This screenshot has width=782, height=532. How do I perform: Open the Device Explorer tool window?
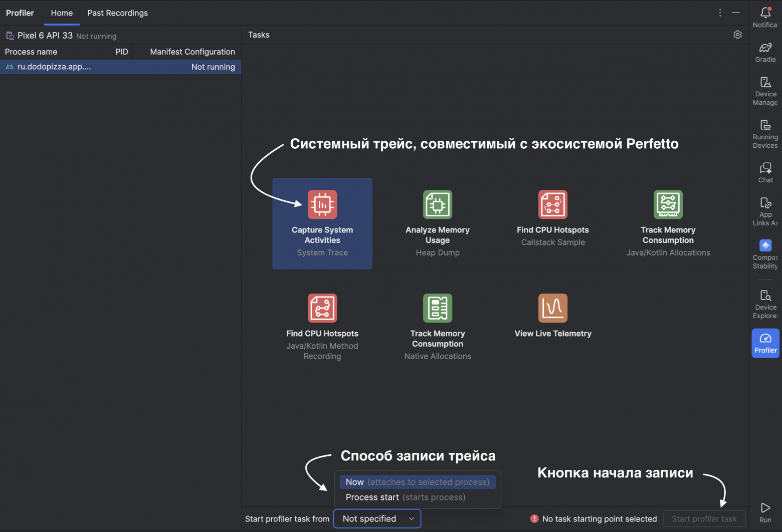765,304
